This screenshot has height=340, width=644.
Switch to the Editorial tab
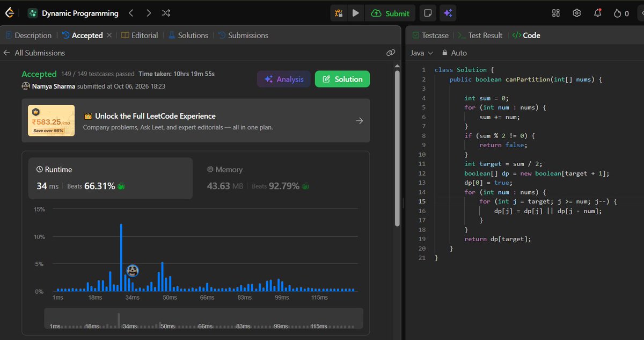[x=140, y=35]
